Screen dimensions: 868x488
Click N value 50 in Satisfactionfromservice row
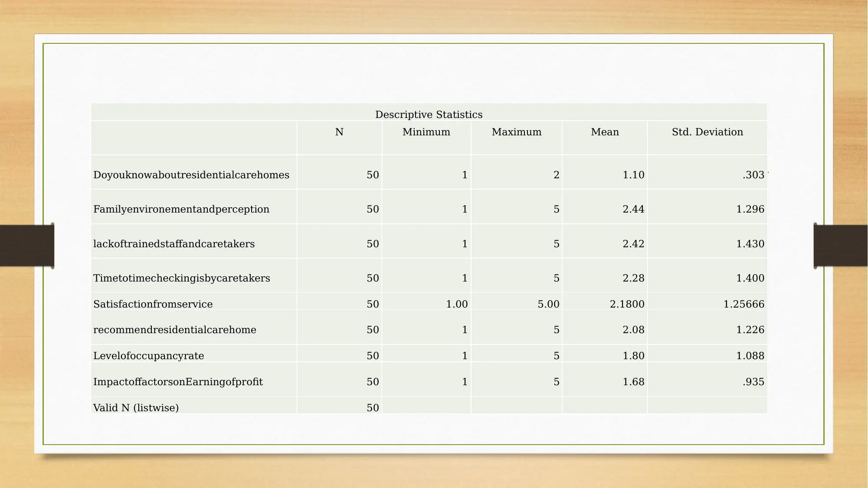click(373, 304)
